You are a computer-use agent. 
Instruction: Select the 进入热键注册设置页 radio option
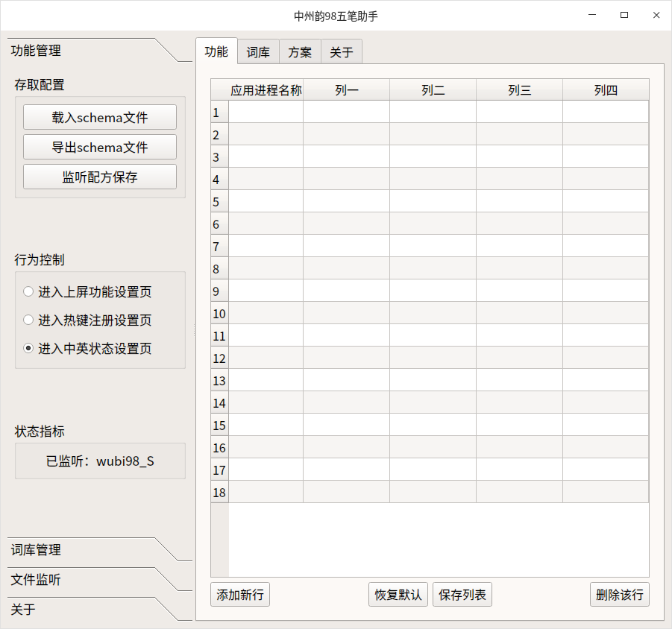(28, 319)
